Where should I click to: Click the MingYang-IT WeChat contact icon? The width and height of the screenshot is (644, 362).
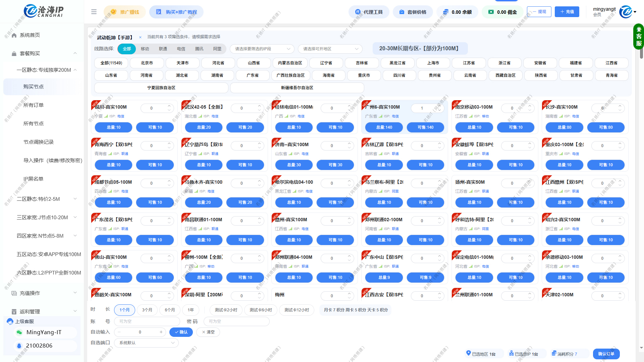click(x=19, y=333)
